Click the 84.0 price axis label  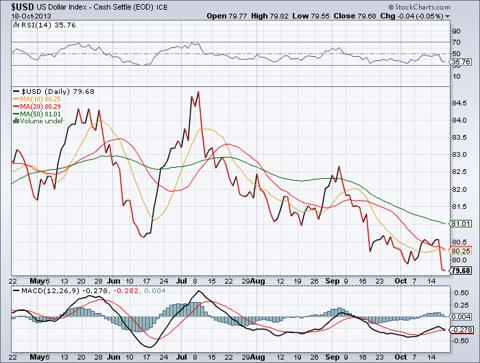point(460,120)
